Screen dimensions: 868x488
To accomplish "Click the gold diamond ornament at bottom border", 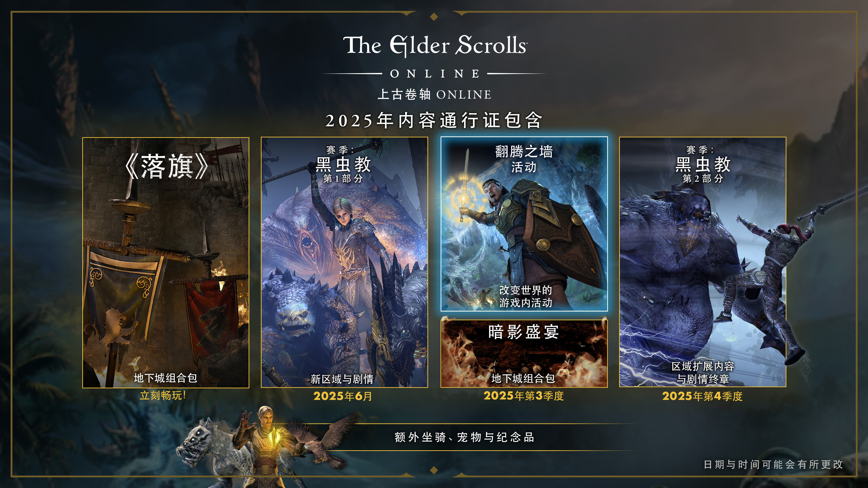I will (434, 470).
